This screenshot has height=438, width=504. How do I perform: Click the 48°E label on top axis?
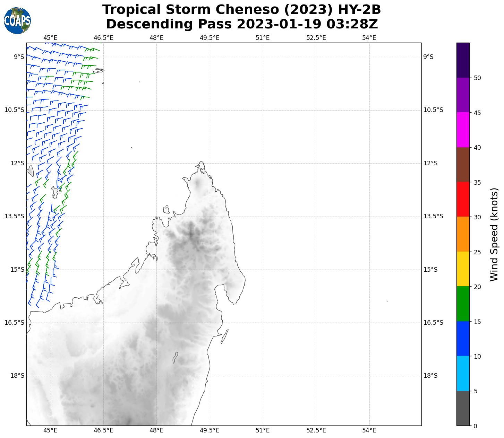tap(156, 38)
